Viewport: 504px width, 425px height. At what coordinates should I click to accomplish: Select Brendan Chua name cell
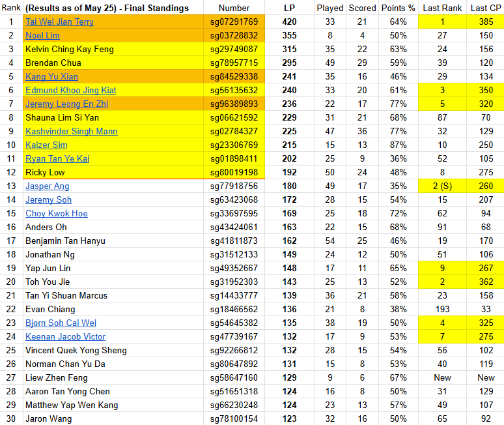[113, 63]
